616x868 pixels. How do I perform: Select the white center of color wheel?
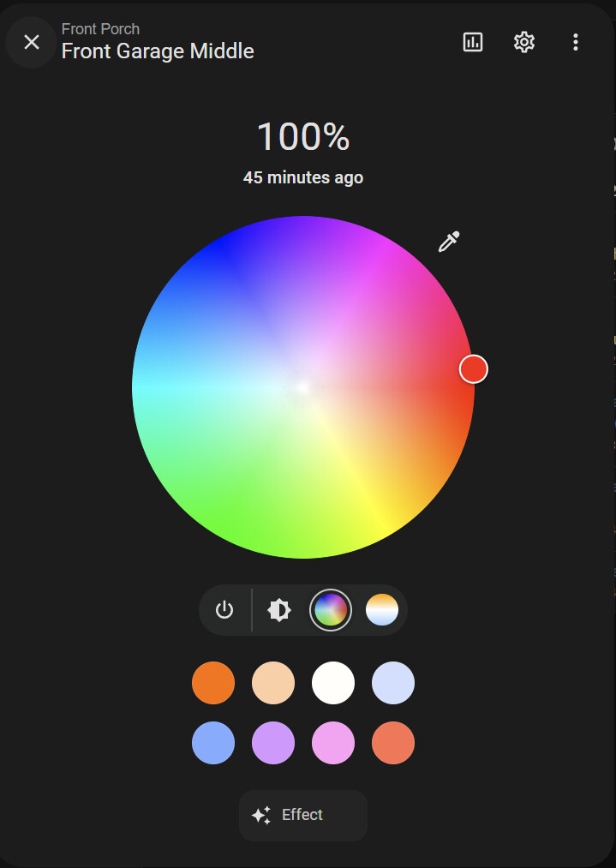tap(303, 387)
